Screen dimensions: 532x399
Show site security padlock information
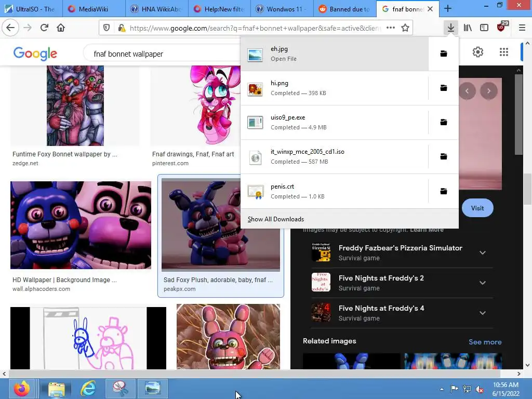(122, 28)
